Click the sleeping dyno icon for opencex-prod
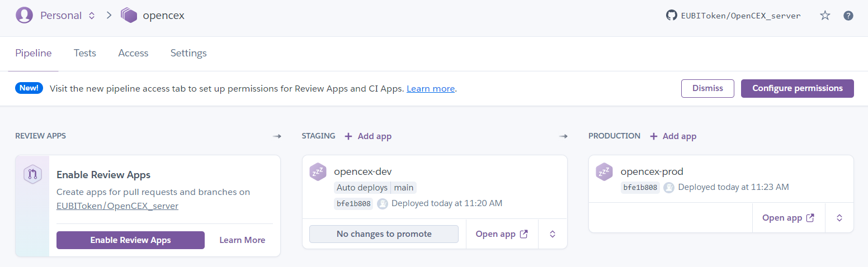 (x=605, y=171)
